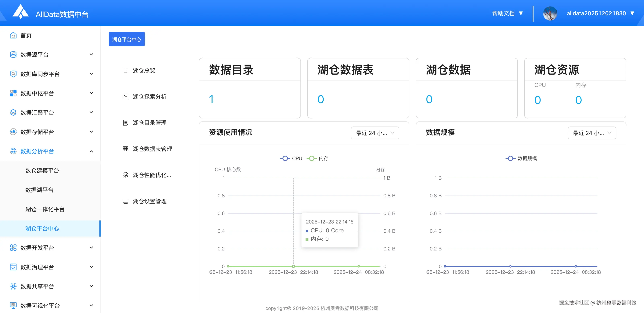Click the 数据源平台 database icon
The image size is (644, 313).
13,55
